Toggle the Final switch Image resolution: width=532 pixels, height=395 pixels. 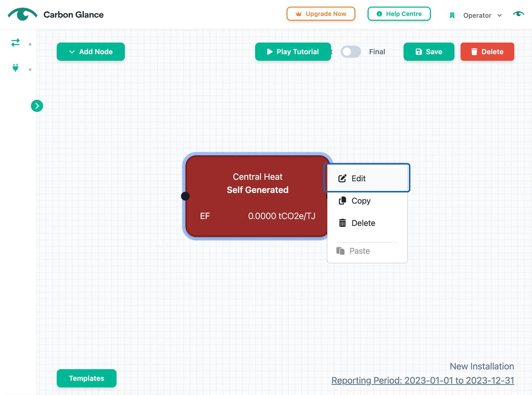[351, 52]
